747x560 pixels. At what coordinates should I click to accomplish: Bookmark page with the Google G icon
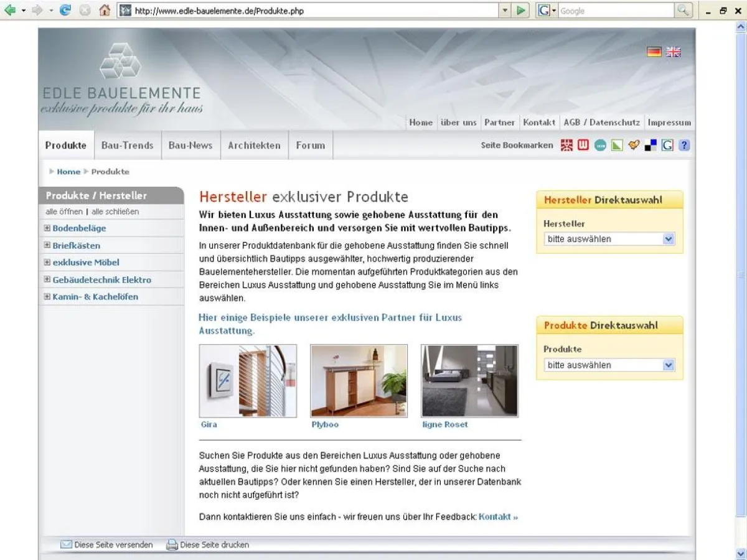point(667,146)
